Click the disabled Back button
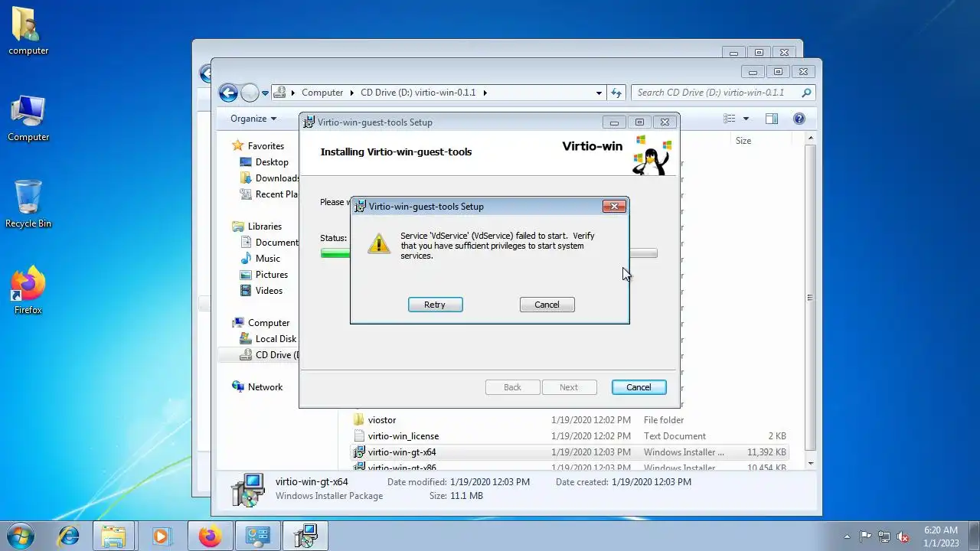980x551 pixels. pos(512,387)
